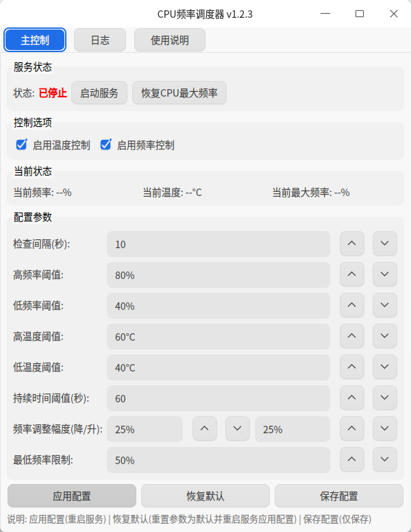Increase the 高温度阈值 with up arrow
This screenshot has width=411, height=532.
click(x=352, y=336)
